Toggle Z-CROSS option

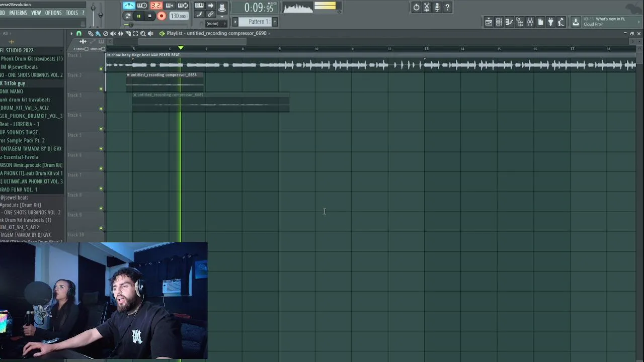coord(87,49)
